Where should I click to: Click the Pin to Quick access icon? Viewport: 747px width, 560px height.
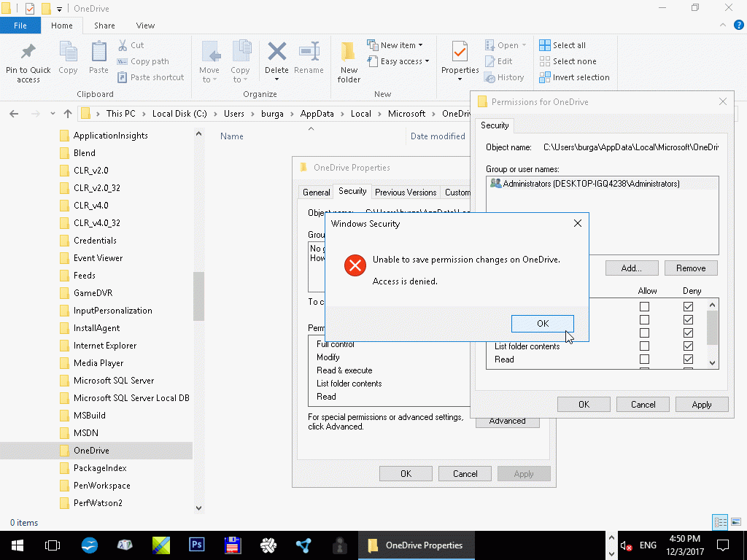(28, 52)
